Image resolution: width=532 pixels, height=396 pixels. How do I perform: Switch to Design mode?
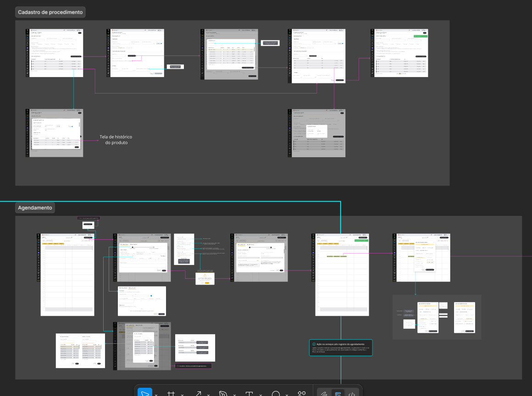[x=338, y=393]
